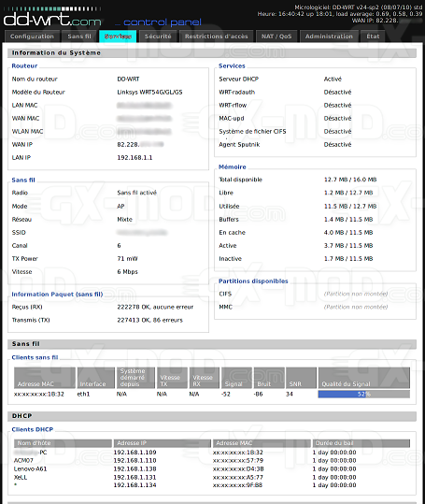Click the Signal column header

236,378
